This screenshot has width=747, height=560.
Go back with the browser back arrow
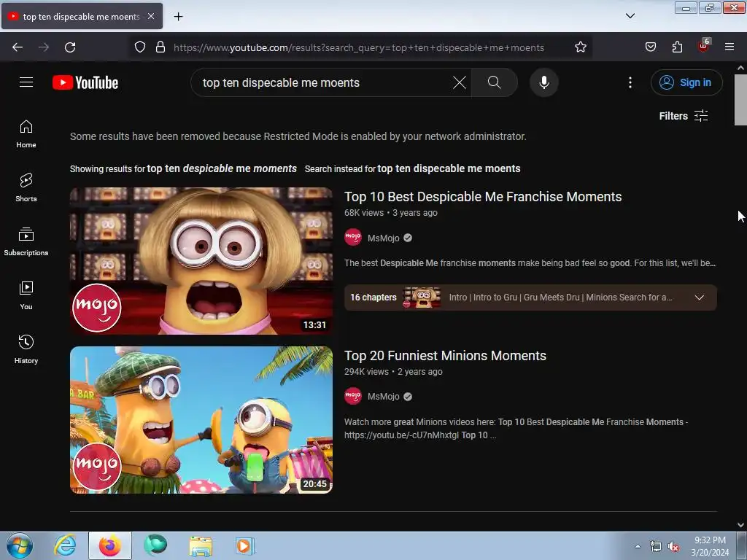tap(18, 47)
